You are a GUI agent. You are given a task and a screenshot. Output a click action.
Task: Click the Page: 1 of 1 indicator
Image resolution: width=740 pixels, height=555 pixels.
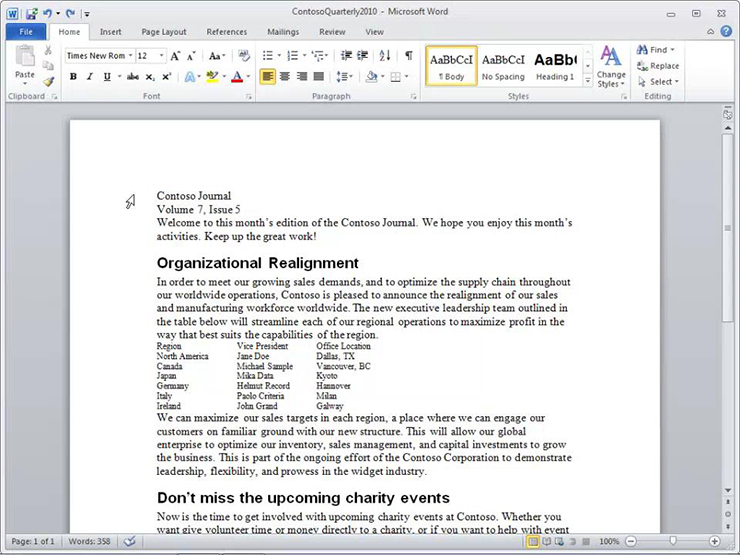(x=33, y=541)
